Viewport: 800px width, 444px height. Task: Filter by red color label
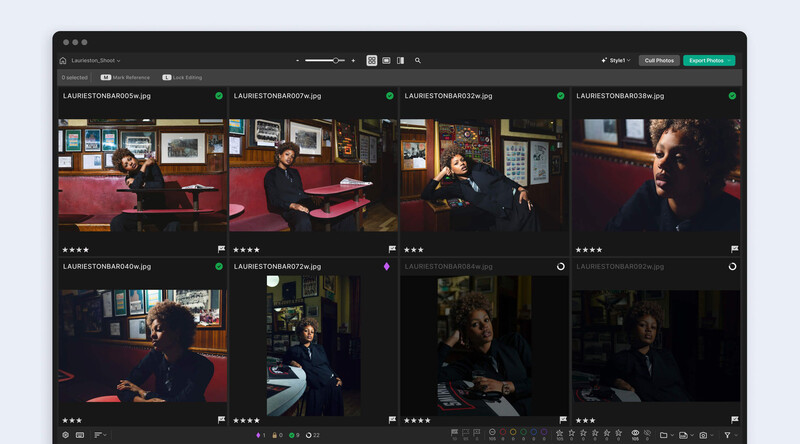coord(503,434)
